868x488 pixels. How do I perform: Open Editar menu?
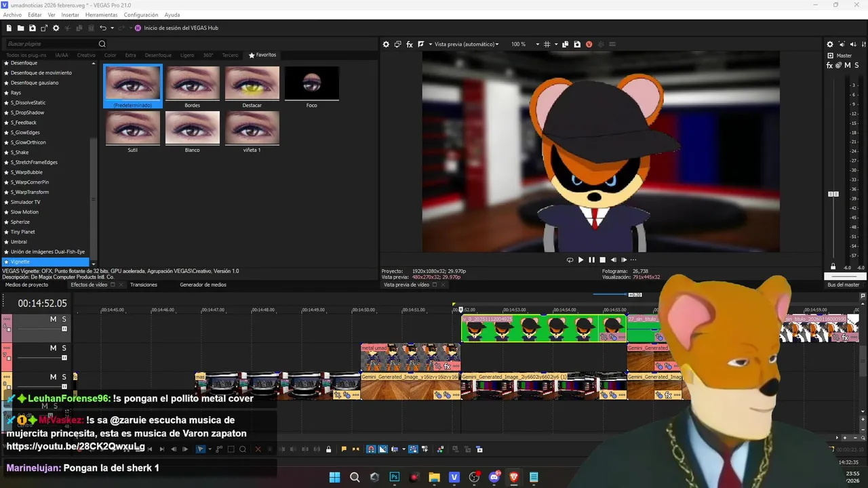(35, 15)
